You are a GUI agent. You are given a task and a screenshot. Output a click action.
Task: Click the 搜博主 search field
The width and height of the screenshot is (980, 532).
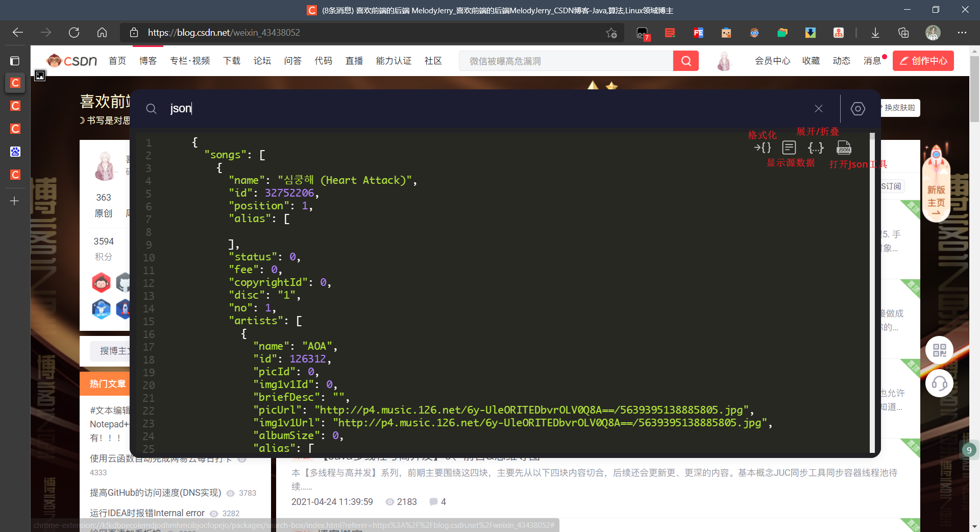point(110,351)
